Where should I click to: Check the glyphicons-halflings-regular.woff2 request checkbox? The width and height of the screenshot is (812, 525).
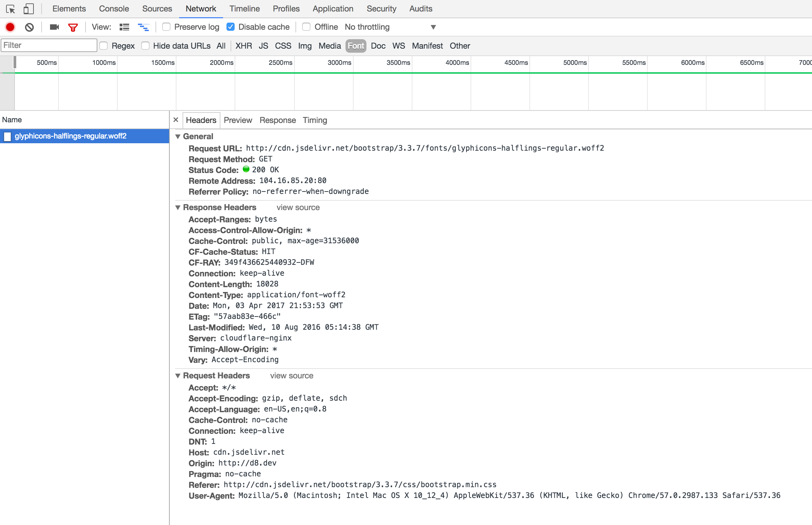click(7, 136)
